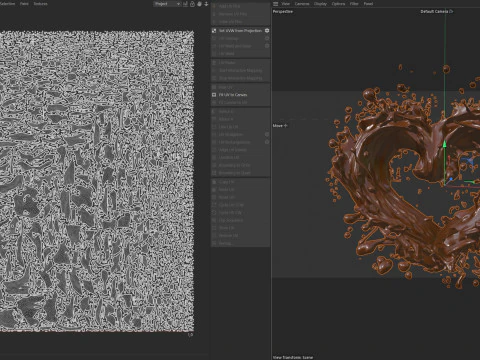The width and height of the screenshot is (480, 360).
Task: Open the viewport View menu
Action: point(286,4)
